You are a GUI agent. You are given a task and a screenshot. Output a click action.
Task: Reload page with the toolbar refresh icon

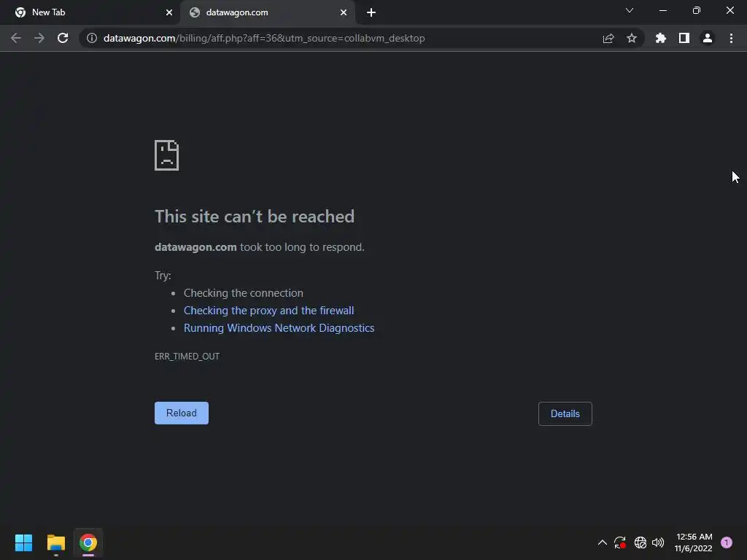pyautogui.click(x=63, y=38)
